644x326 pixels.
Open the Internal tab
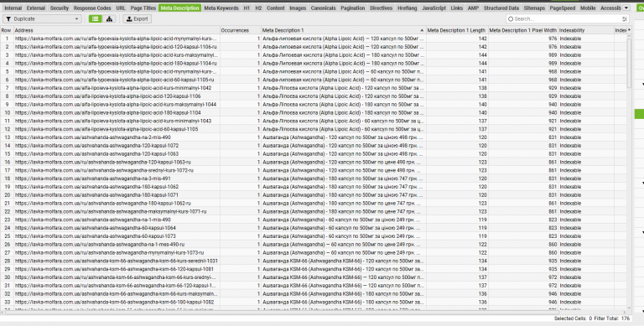point(13,8)
